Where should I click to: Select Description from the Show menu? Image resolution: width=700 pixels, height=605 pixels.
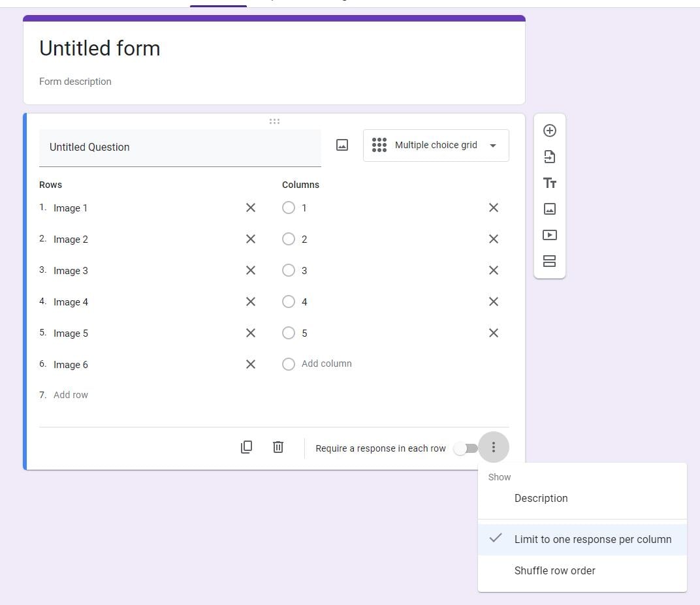tap(541, 499)
